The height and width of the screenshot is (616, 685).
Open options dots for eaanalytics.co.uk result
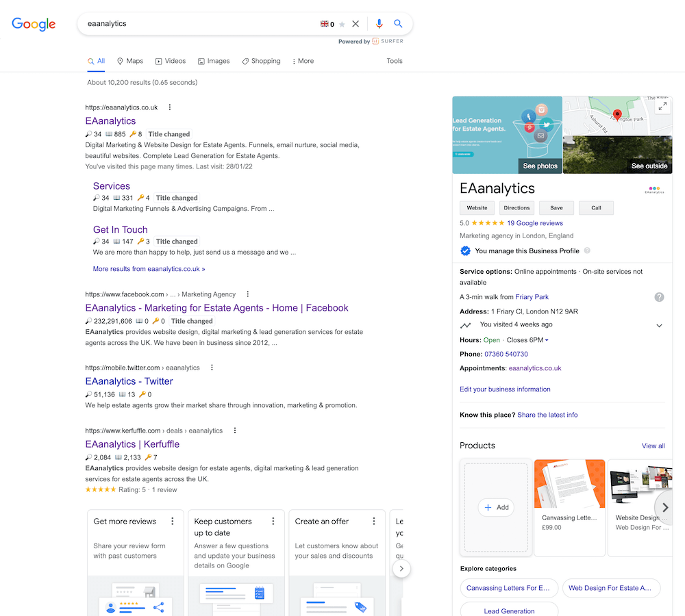pos(170,107)
